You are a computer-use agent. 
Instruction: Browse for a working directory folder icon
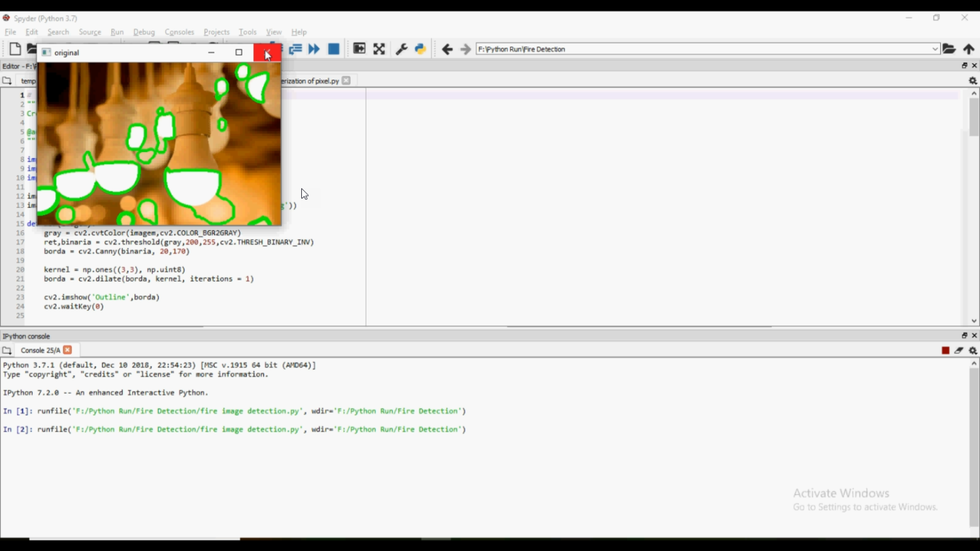coord(949,49)
